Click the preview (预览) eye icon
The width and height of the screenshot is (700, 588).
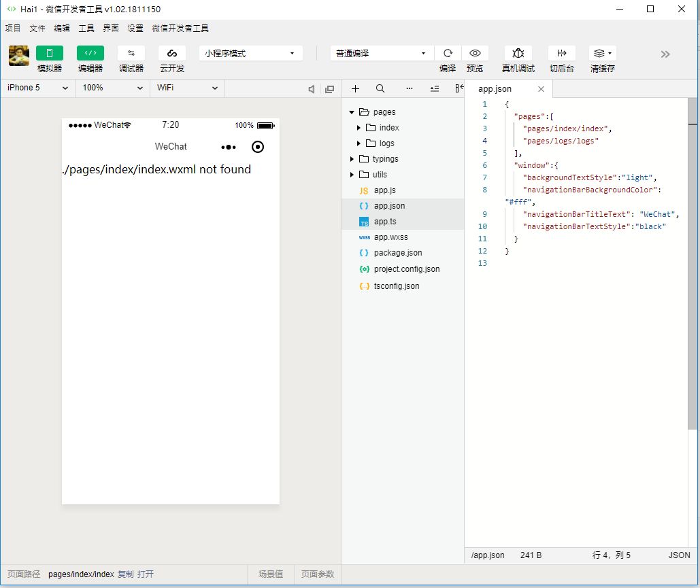tap(475, 53)
